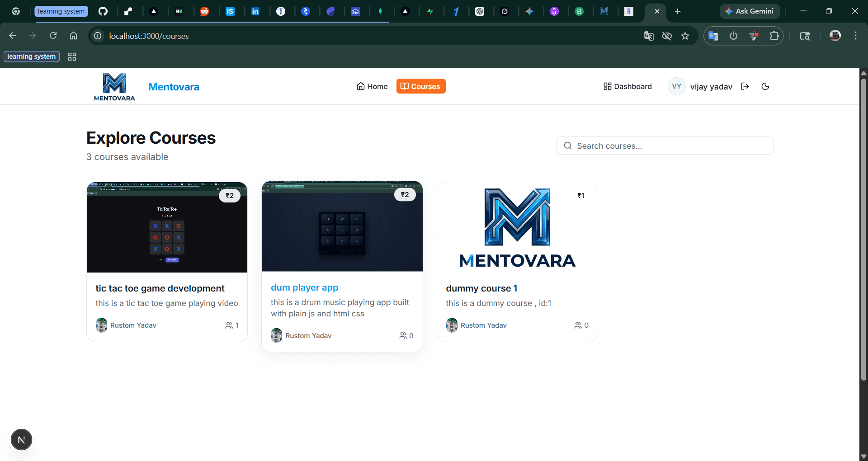Switch to the Mentovara 'M' tab
Image resolution: width=868 pixels, height=461 pixels.
[604, 11]
